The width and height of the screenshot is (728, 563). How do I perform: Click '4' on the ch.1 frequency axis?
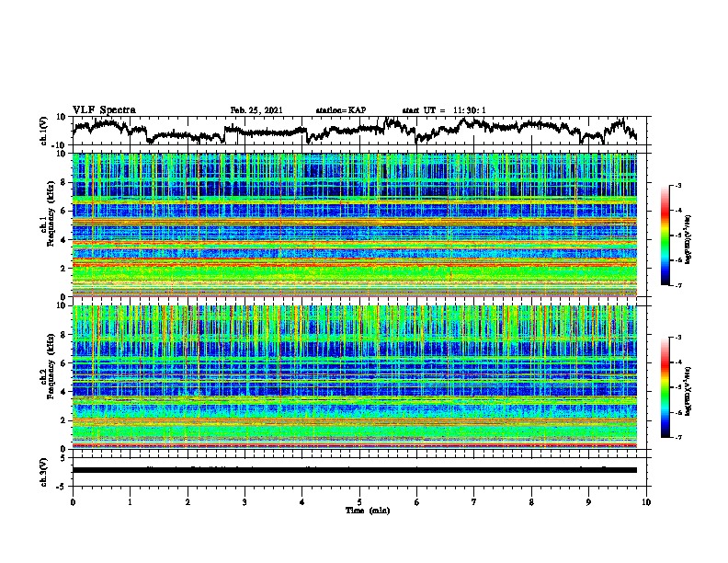63,240
